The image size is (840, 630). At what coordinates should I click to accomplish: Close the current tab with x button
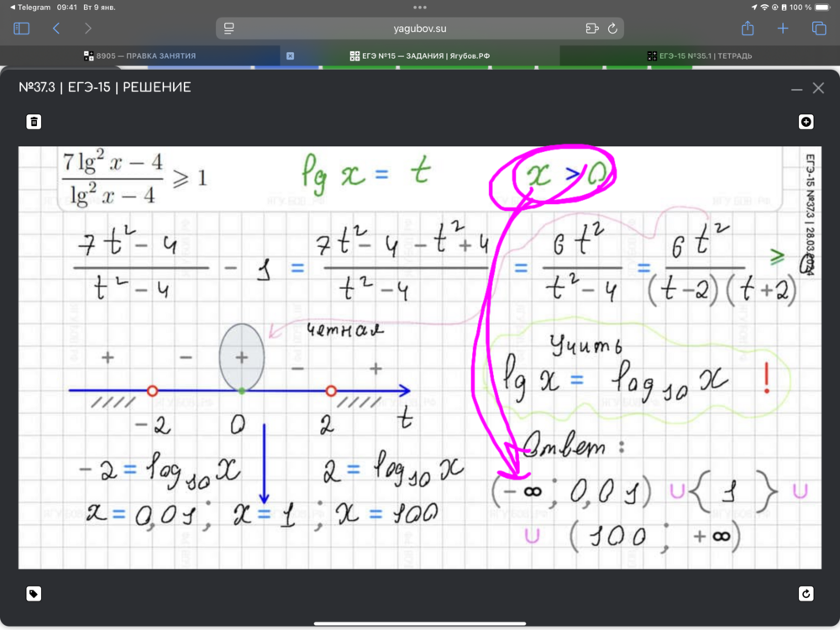click(x=290, y=56)
